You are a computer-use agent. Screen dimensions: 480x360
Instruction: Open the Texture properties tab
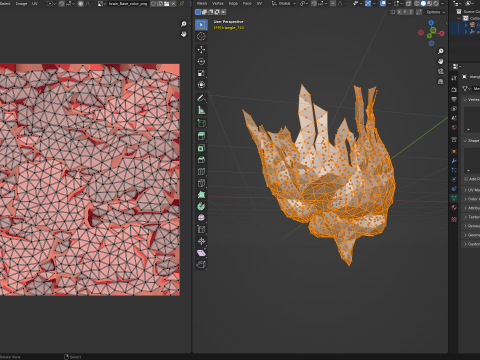(454, 219)
